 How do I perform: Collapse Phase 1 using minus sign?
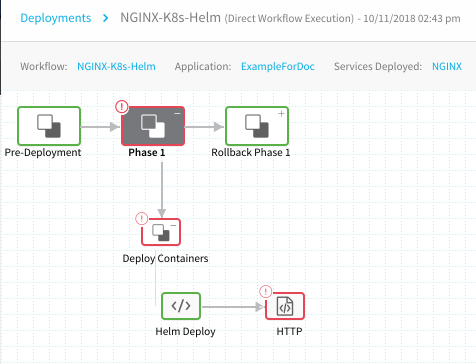click(177, 114)
